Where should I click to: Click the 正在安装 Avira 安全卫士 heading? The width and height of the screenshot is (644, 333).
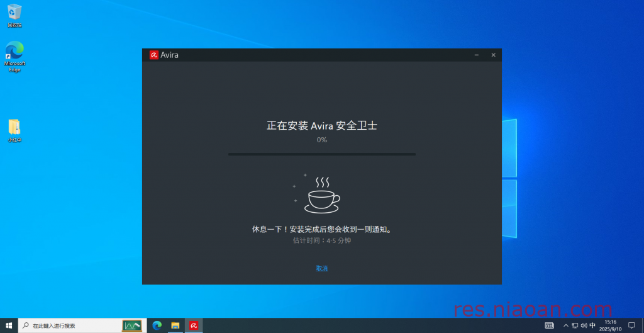[322, 126]
